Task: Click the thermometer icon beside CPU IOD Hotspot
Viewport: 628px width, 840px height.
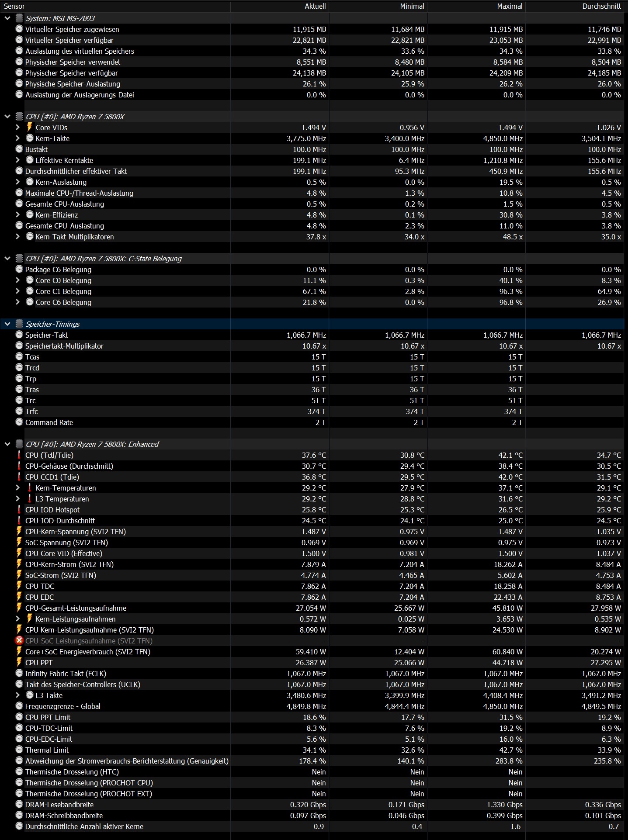Action: pos(19,509)
